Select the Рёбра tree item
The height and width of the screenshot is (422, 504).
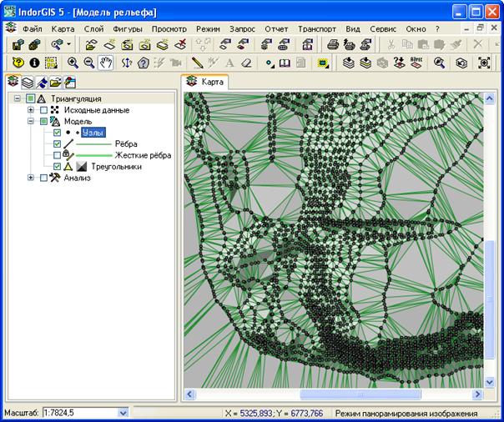(x=125, y=144)
